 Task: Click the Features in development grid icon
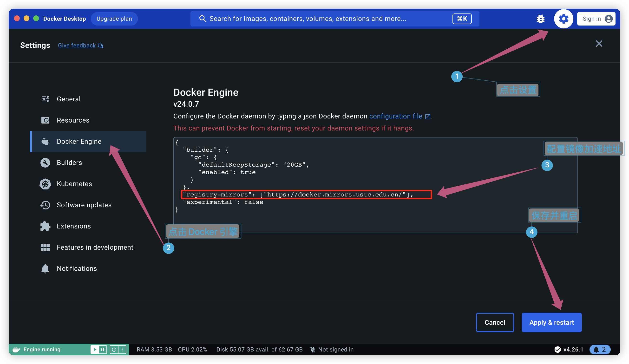(x=45, y=247)
